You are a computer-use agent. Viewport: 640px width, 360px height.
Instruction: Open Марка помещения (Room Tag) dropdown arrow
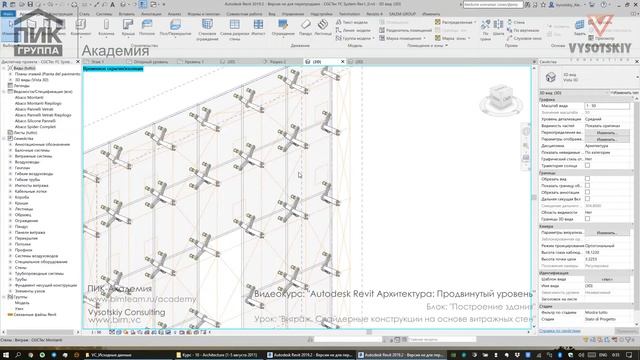click(424, 38)
